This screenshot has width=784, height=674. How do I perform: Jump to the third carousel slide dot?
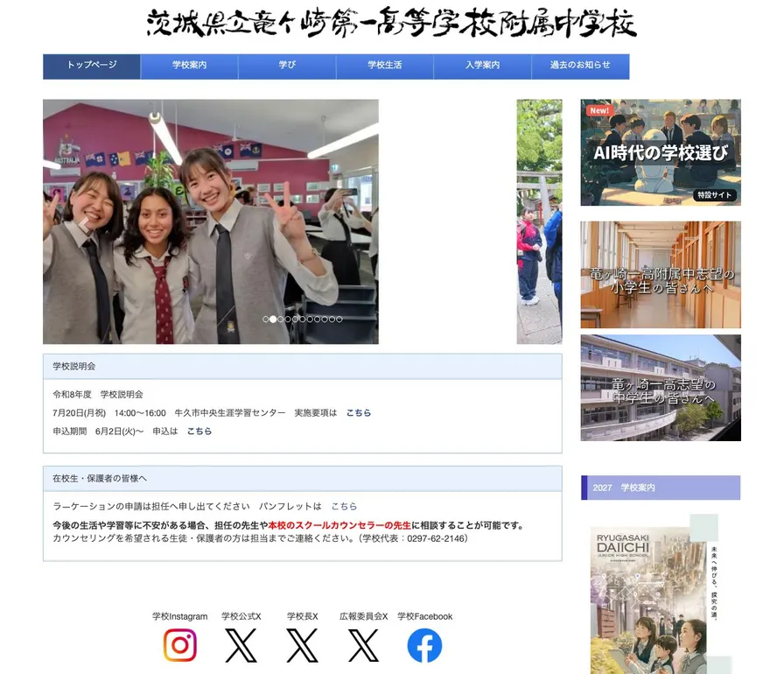[281, 319]
